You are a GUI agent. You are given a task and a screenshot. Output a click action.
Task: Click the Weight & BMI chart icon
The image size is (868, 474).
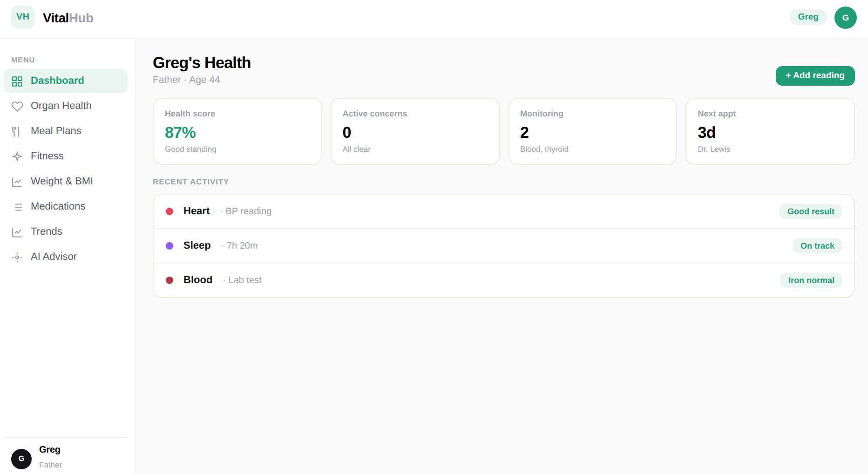coord(17,182)
